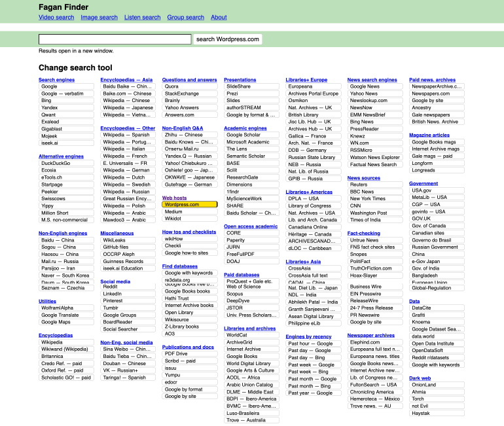Screen dimensions: 504x426
Task: Select Sina Weibo — China tool
Action: (128, 349)
